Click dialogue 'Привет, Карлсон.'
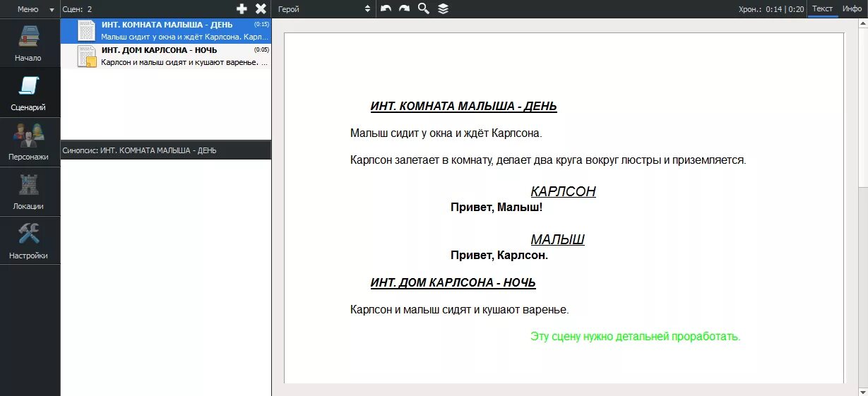Image resolution: width=868 pixels, height=396 pixels. pyautogui.click(x=499, y=256)
